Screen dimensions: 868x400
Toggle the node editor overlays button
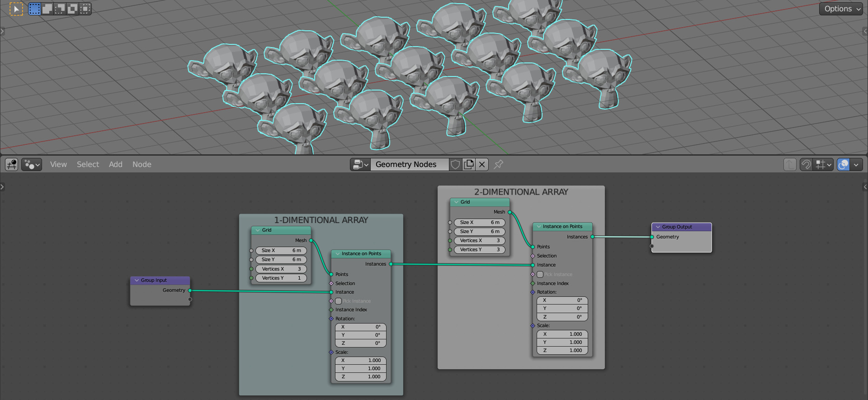(x=844, y=164)
